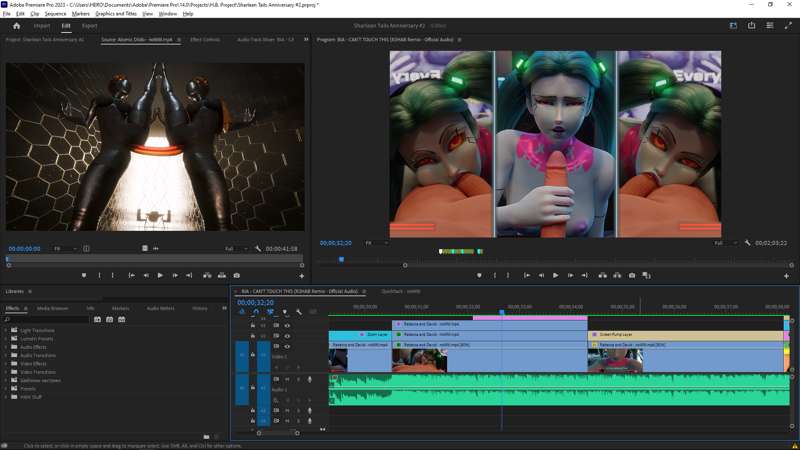
Task: Expand the Audio Transitions folder
Action: (x=6, y=355)
